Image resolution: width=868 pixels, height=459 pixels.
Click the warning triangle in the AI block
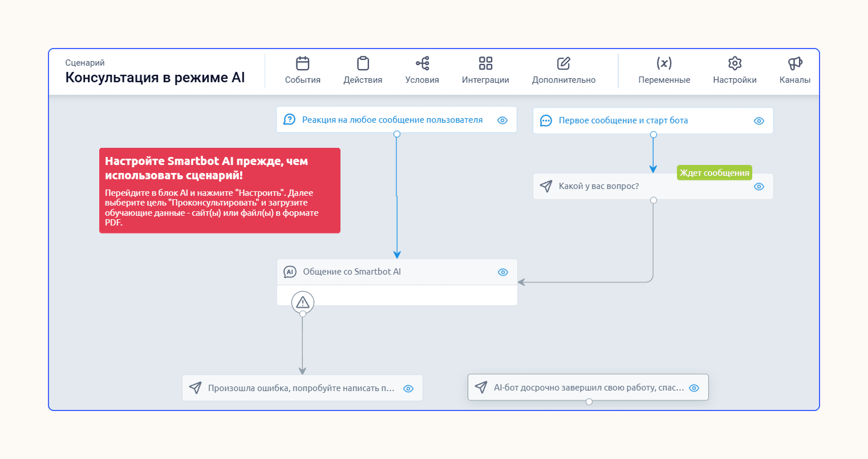(303, 302)
